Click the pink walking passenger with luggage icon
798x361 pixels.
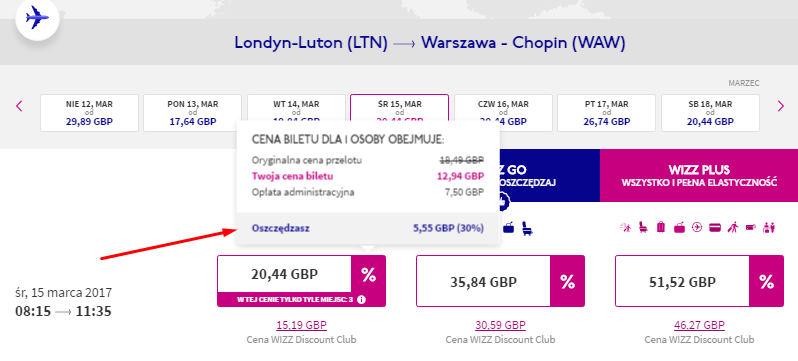coord(733,227)
